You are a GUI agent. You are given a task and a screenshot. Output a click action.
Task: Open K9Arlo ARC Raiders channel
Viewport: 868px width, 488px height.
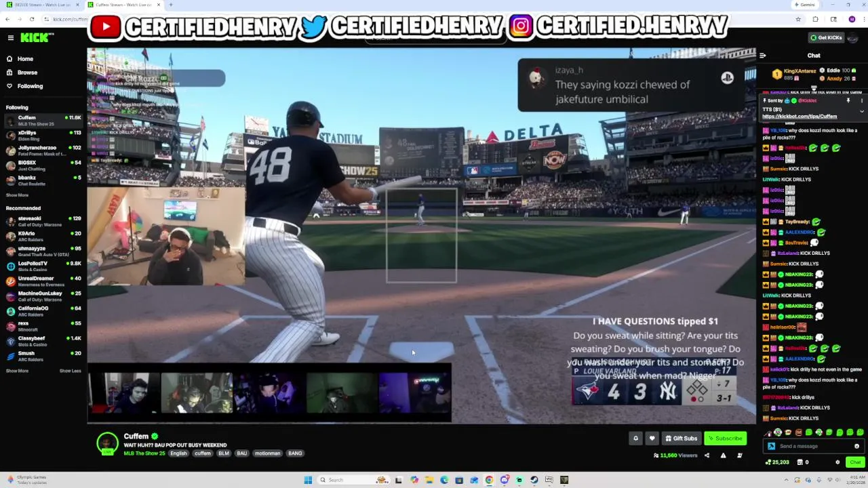43,236
